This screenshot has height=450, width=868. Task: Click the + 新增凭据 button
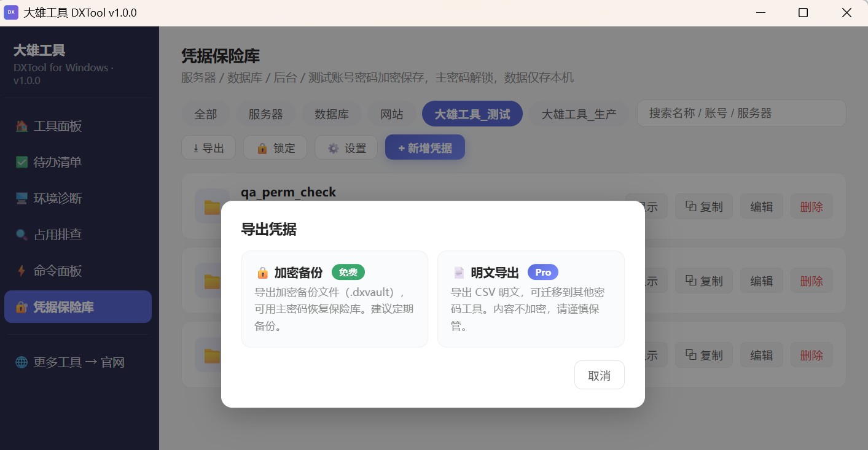coord(425,148)
